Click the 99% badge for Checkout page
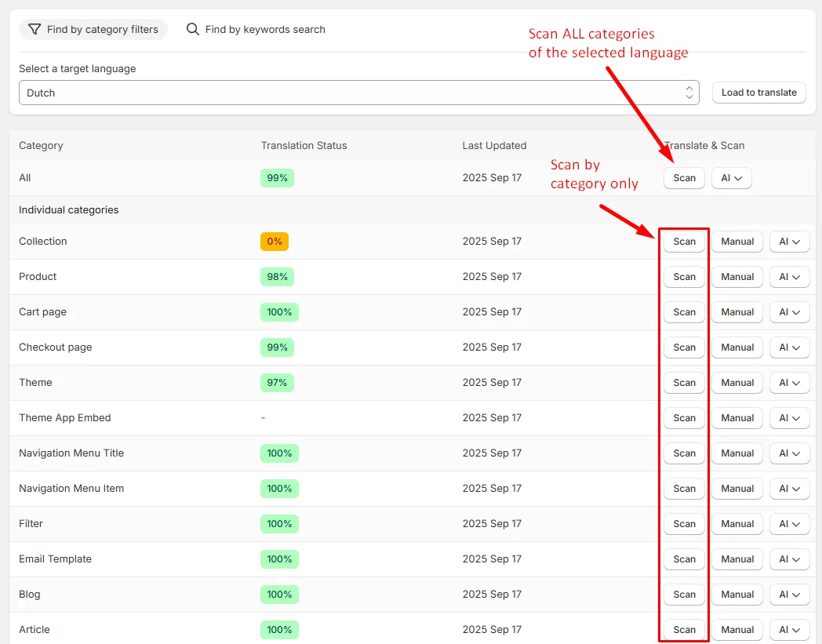The width and height of the screenshot is (822, 644). pyautogui.click(x=277, y=347)
